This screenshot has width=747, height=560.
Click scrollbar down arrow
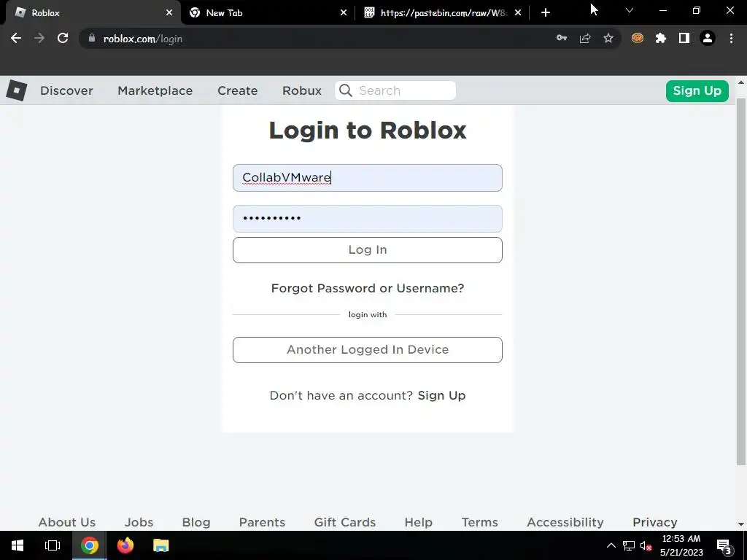[x=741, y=524]
